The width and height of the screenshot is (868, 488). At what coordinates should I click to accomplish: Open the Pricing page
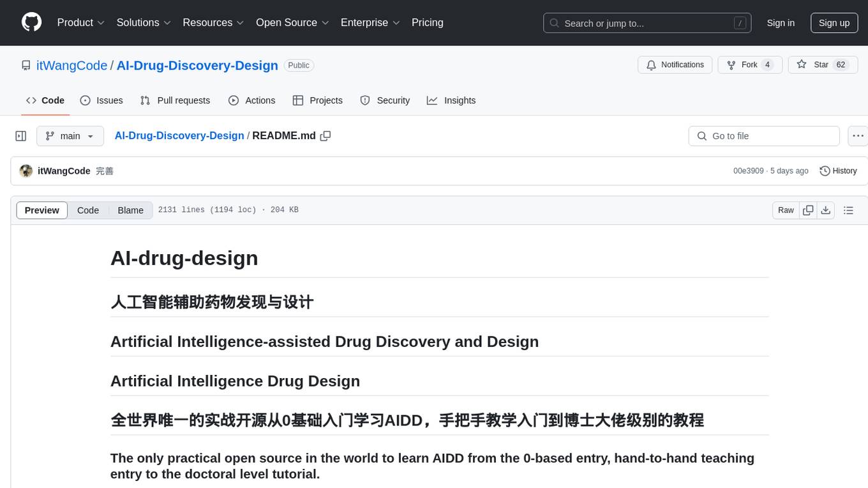(x=428, y=22)
